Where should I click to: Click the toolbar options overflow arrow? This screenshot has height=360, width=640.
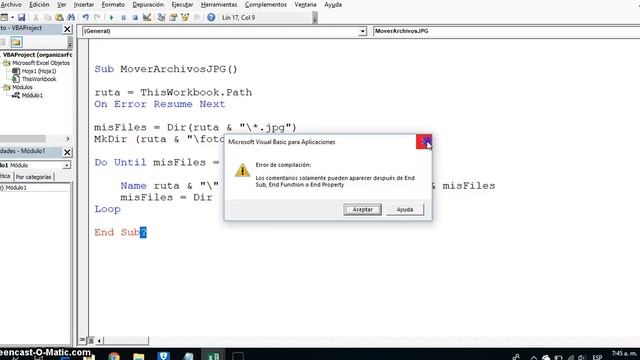pos(315,18)
